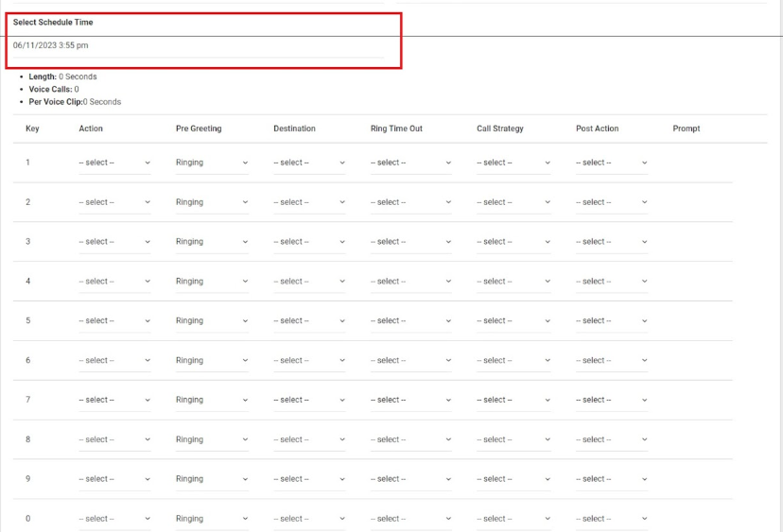Open Action dropdown for key 7

(x=114, y=400)
